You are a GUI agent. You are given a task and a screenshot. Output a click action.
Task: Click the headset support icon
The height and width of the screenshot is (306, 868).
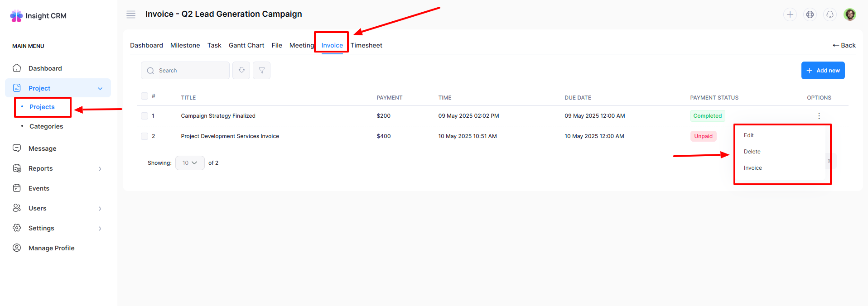tap(829, 14)
